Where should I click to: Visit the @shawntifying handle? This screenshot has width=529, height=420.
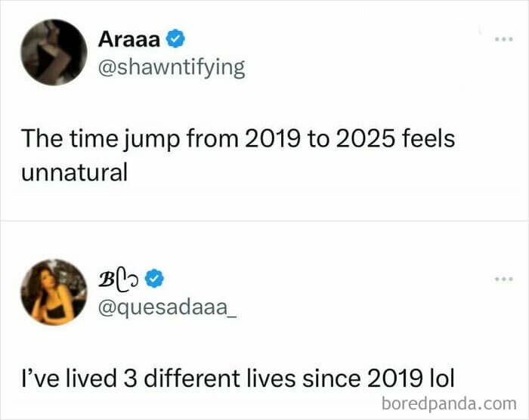[x=172, y=68]
